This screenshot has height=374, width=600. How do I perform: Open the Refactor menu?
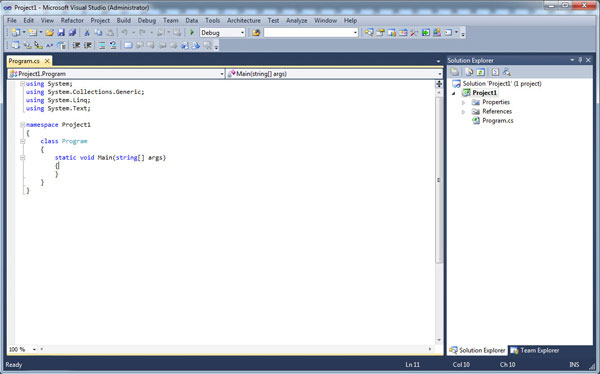72,20
